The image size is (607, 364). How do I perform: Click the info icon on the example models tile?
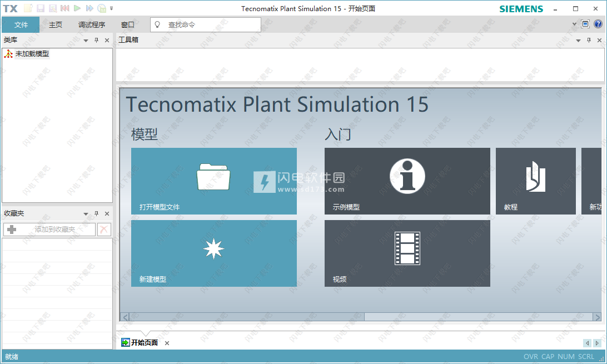407,176
